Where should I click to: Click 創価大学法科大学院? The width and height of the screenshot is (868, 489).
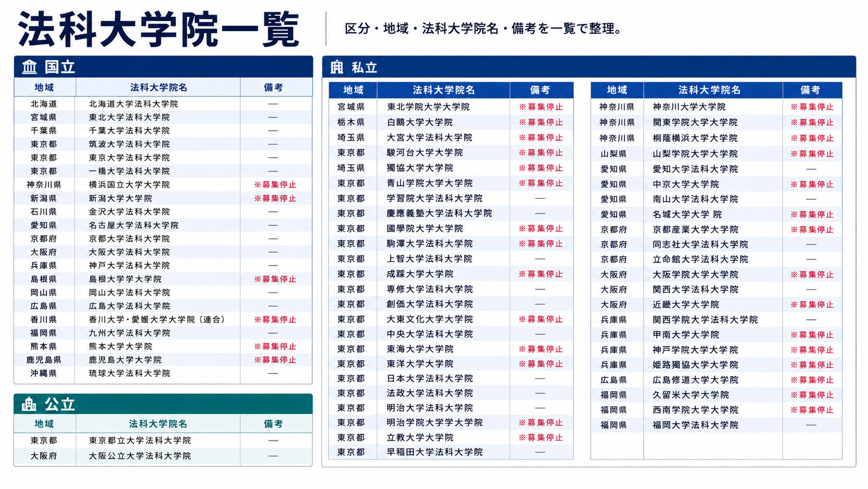point(429,304)
